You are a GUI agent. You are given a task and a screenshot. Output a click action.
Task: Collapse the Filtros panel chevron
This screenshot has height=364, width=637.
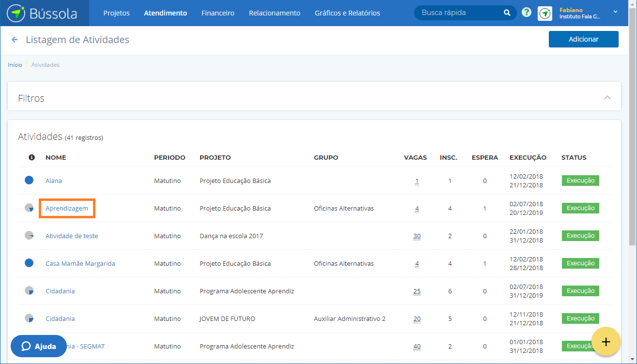click(x=607, y=98)
